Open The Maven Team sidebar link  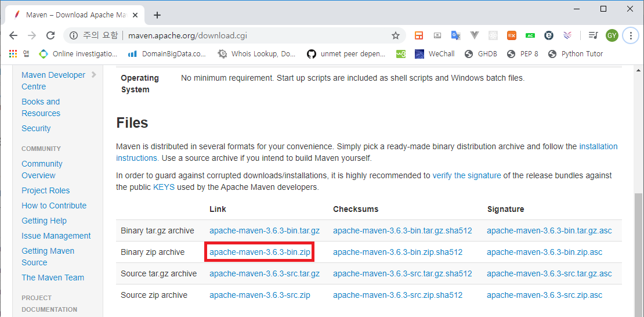pos(53,278)
